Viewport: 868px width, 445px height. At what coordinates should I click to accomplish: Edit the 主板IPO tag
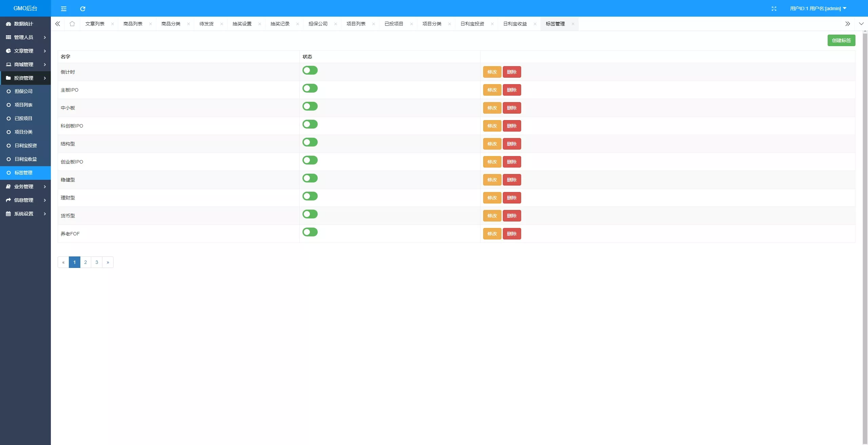[x=492, y=90]
